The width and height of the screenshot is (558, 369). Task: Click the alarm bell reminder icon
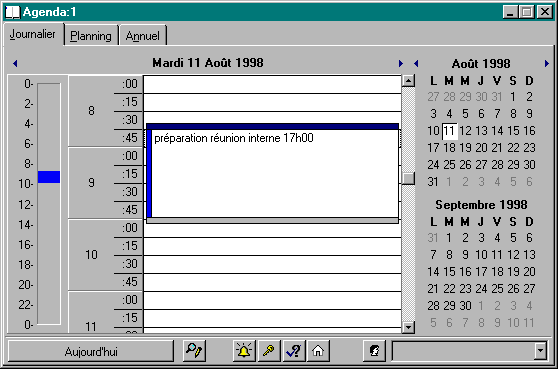[244, 351]
